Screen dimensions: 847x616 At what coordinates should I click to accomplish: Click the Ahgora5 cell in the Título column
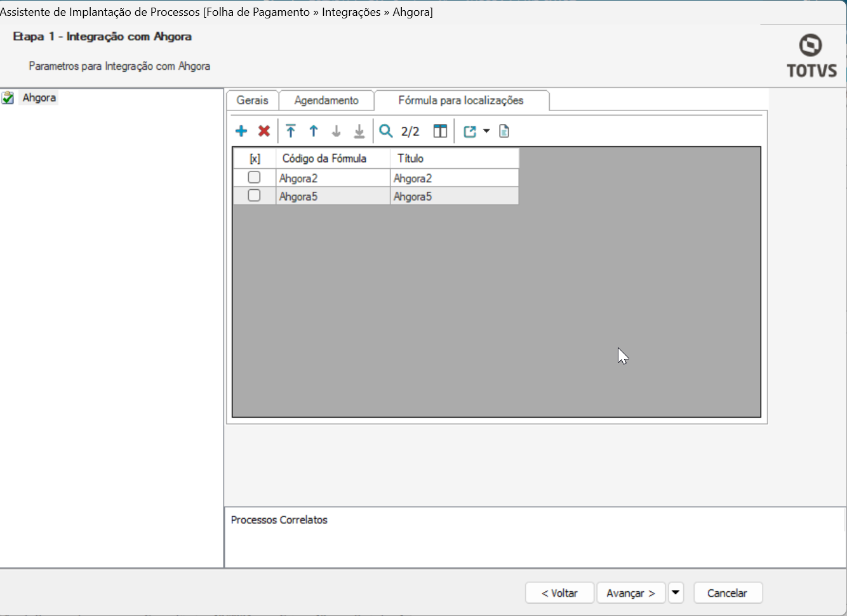coord(455,196)
